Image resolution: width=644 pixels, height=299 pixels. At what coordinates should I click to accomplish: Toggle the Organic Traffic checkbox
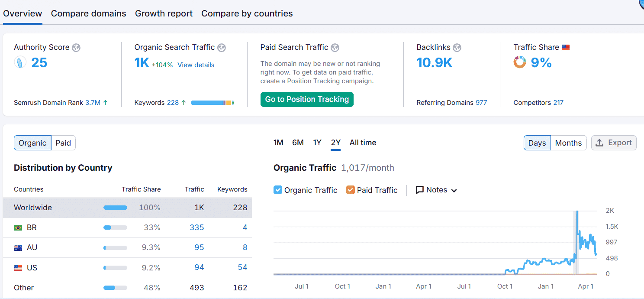pyautogui.click(x=278, y=190)
